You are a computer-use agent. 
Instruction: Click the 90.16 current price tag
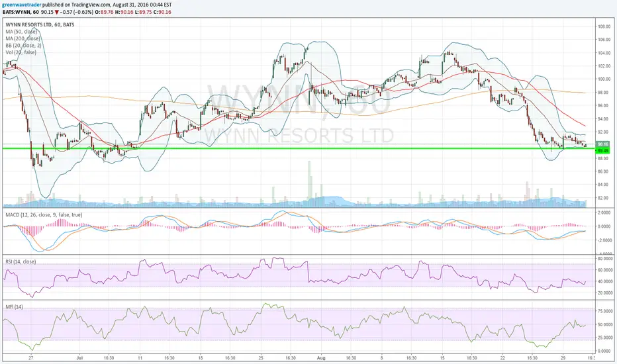[x=603, y=144]
